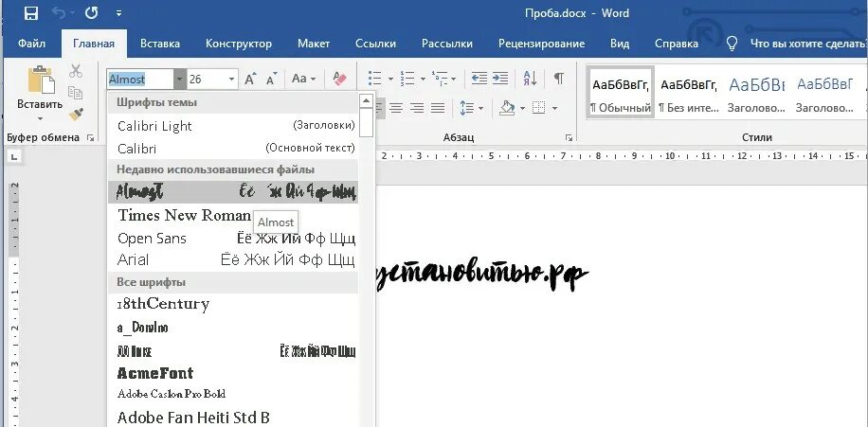Viewport: 868px width, 427px height.
Task: Open the Файл tab
Action: 31,44
